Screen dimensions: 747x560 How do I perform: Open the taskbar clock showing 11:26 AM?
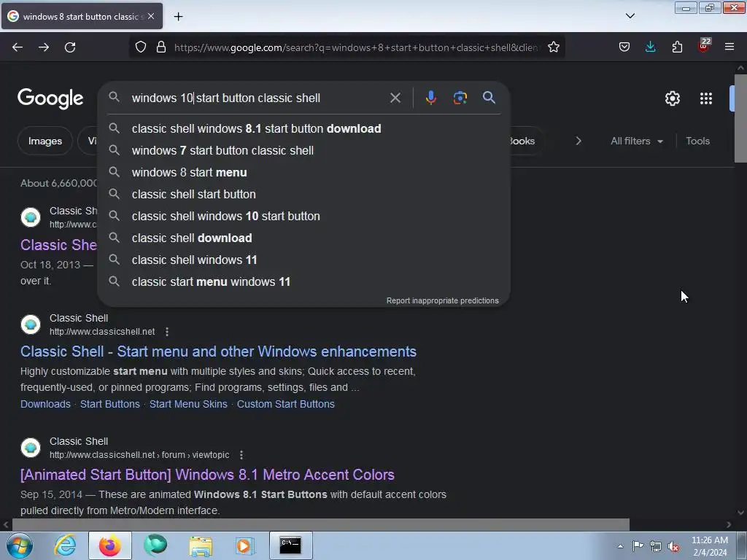(x=710, y=546)
